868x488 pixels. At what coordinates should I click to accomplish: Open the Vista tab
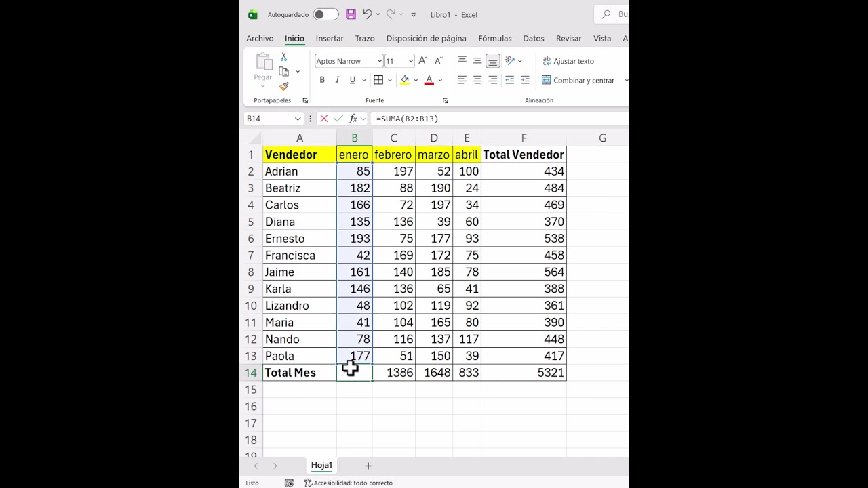pos(602,39)
